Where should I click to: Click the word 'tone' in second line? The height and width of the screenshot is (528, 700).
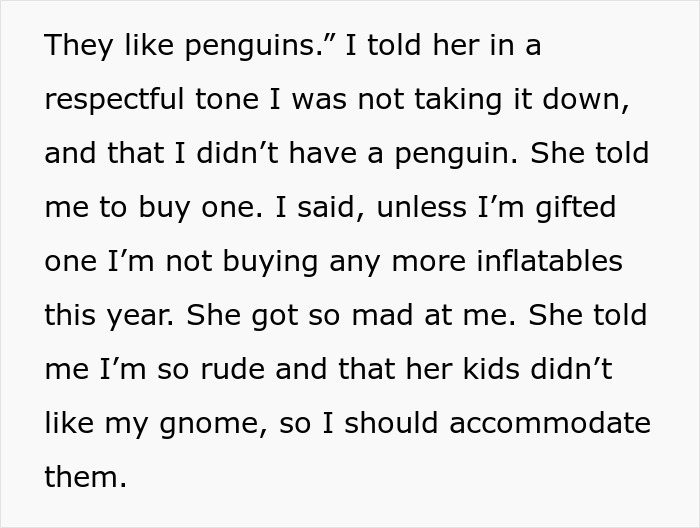[227, 100]
